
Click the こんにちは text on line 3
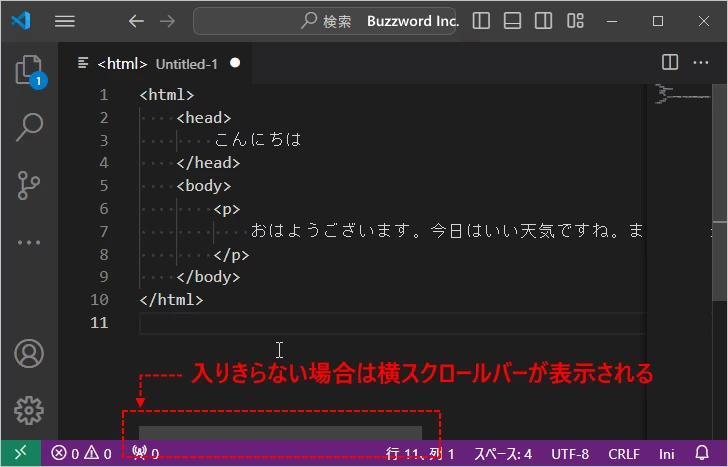(x=258, y=140)
